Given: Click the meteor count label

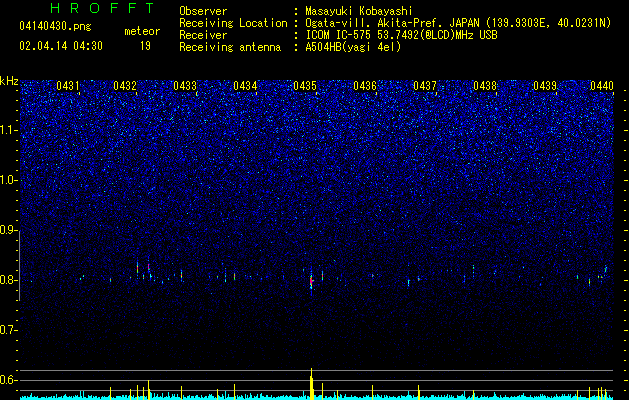Looking at the screenshot, I should click(x=142, y=31).
